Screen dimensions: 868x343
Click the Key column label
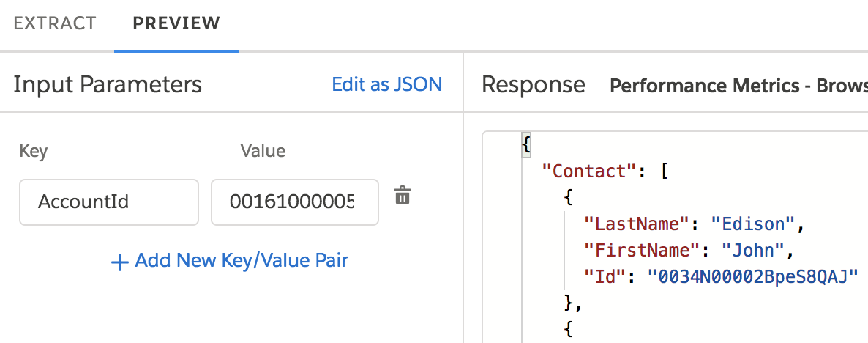[33, 151]
